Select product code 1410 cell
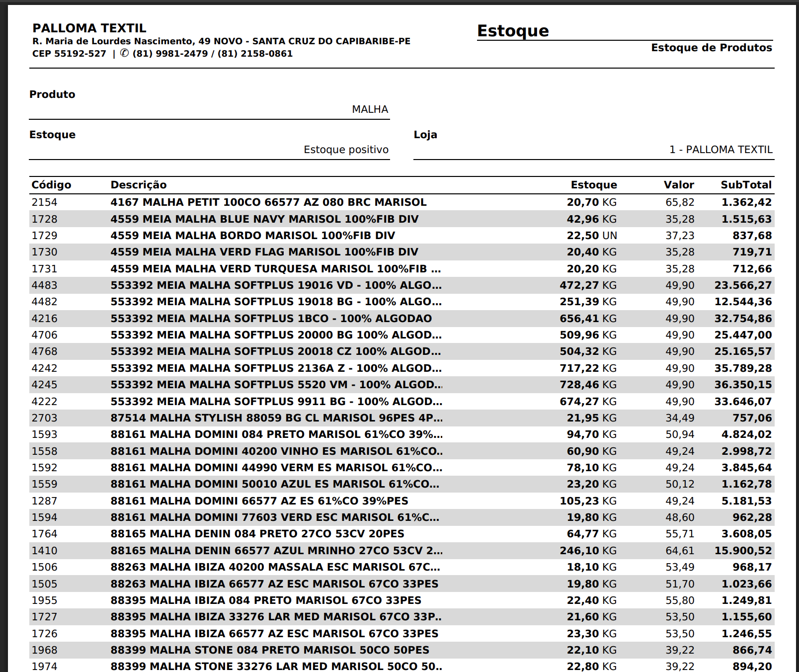799x672 pixels. [44, 551]
